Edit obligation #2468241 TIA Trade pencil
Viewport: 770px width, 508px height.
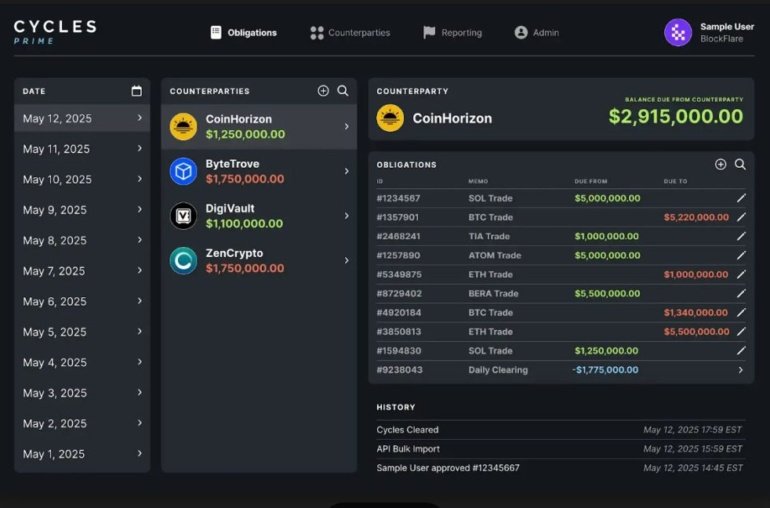(741, 236)
